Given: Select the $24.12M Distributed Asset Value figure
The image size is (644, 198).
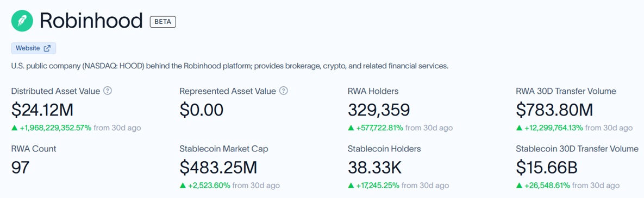Looking at the screenshot, I should click(42, 110).
